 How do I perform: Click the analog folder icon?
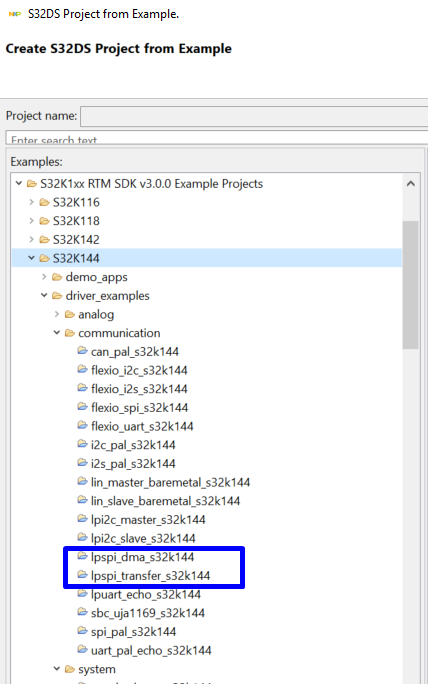pyautogui.click(x=69, y=315)
